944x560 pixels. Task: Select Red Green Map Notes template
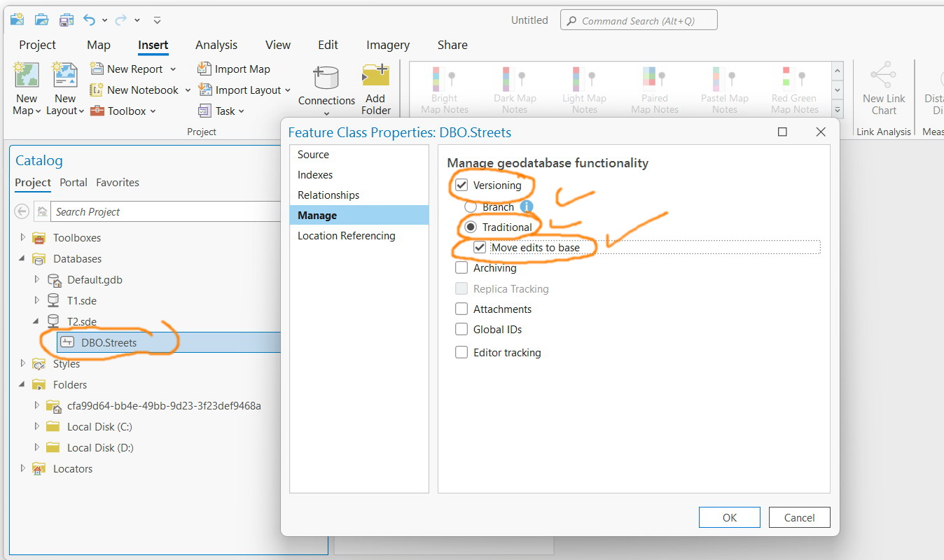794,90
